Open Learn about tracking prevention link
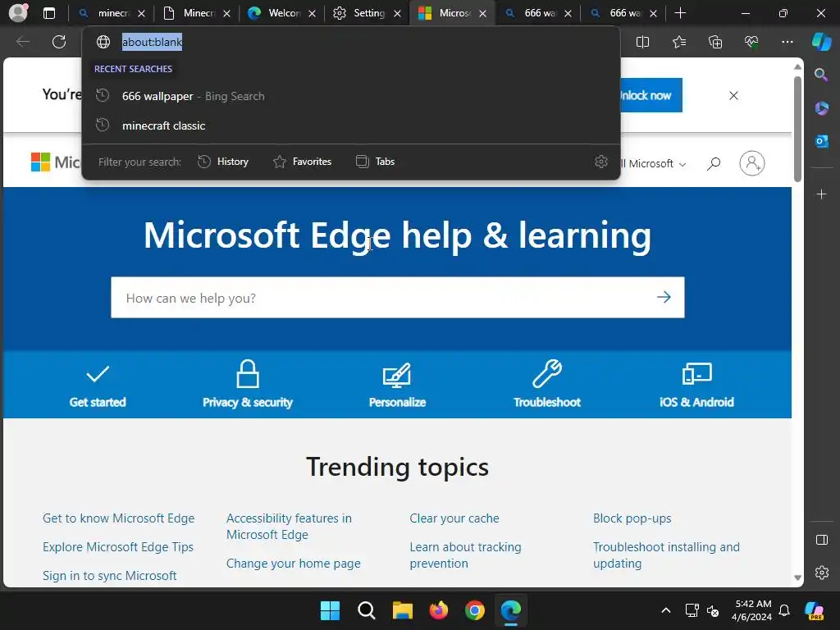 465,555
